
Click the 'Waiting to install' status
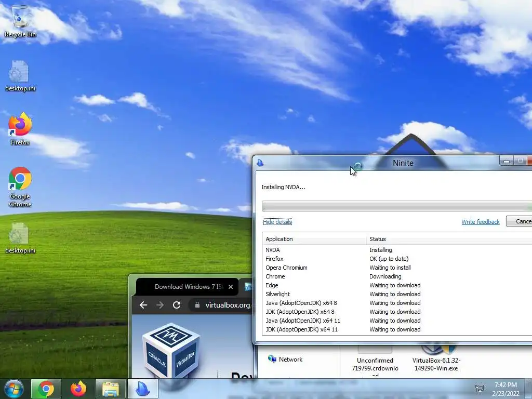(x=390, y=268)
